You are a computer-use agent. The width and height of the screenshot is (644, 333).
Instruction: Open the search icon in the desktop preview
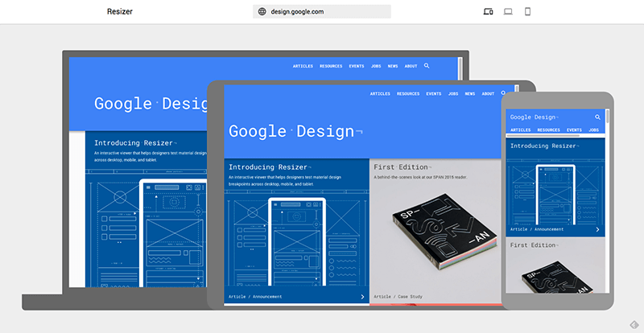click(x=427, y=66)
